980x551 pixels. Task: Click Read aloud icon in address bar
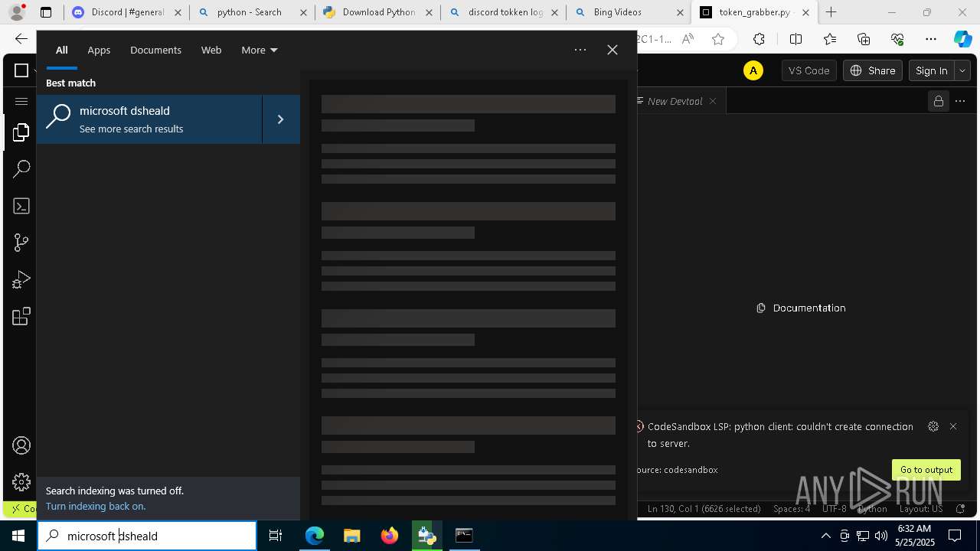coord(688,39)
